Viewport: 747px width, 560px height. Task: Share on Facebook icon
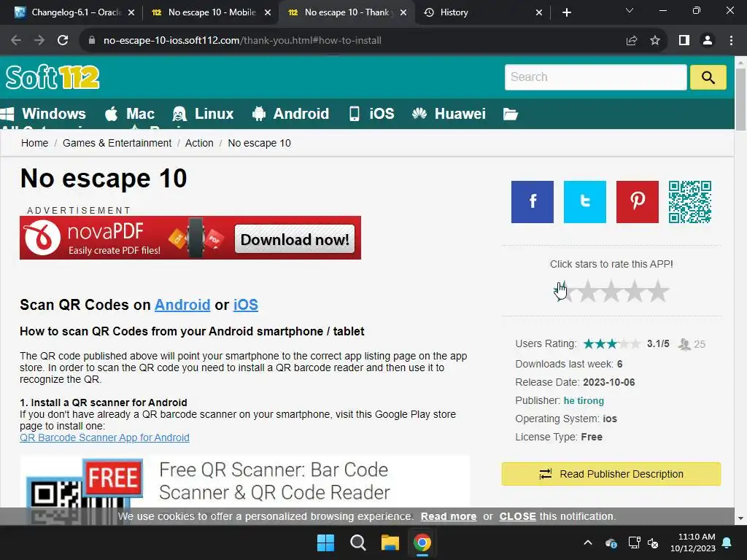(532, 201)
